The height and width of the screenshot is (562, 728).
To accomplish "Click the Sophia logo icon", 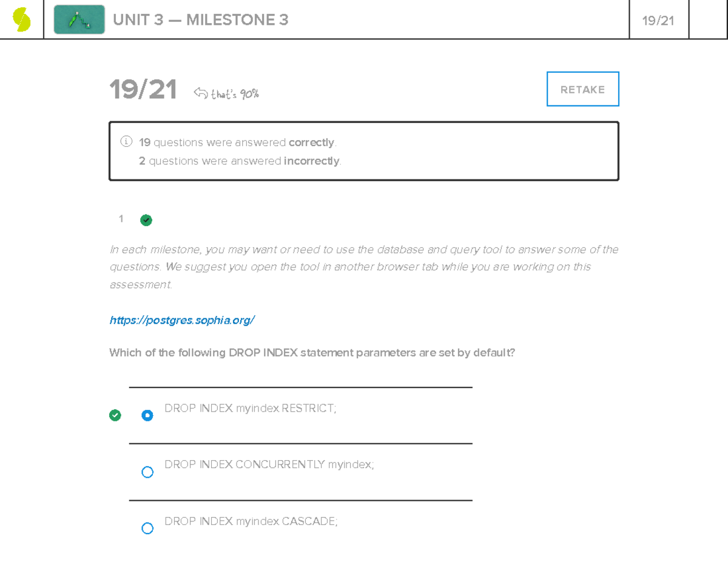I will [x=22, y=20].
